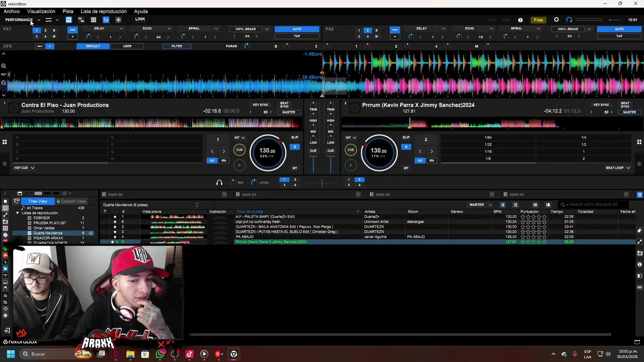Viewport: 644px width, 362px height.
Task: Open deck 1 pad grid icon
Action: tap(5, 142)
